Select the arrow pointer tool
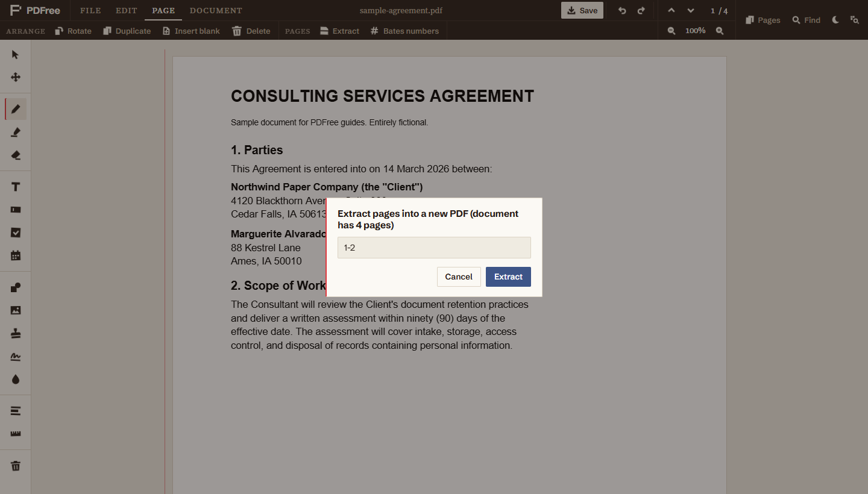Screen dimensions: 868x494 tap(16, 55)
